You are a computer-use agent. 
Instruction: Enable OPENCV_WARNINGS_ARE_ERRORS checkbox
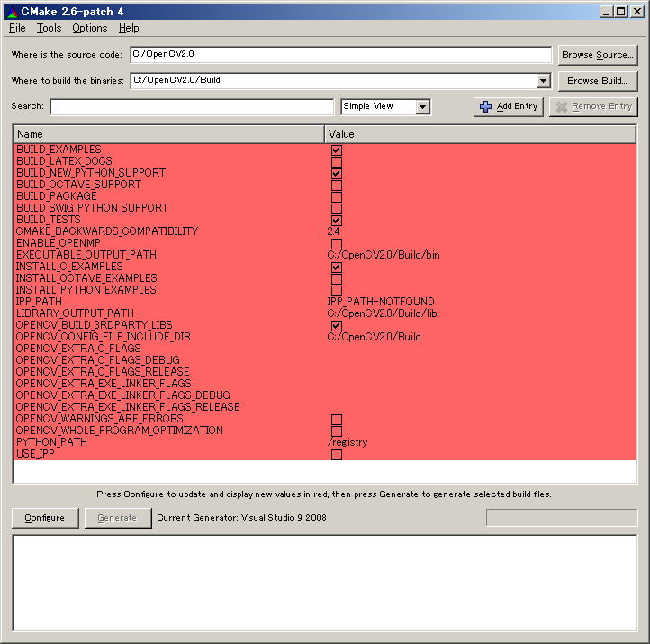pyautogui.click(x=337, y=419)
